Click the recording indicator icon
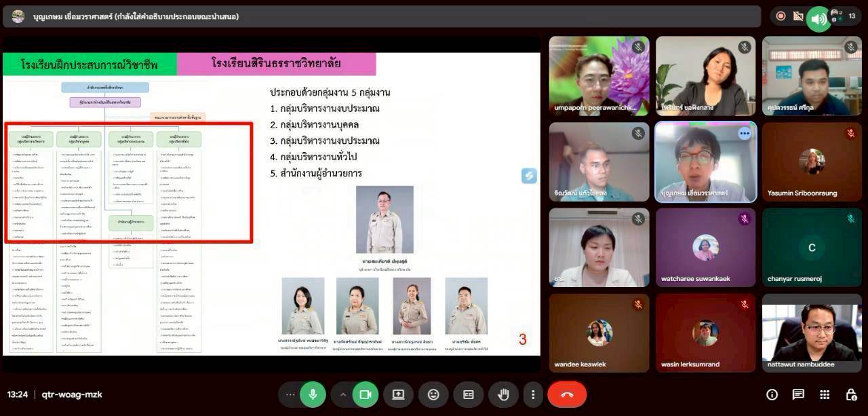The height and width of the screenshot is (416, 868). pos(781,16)
